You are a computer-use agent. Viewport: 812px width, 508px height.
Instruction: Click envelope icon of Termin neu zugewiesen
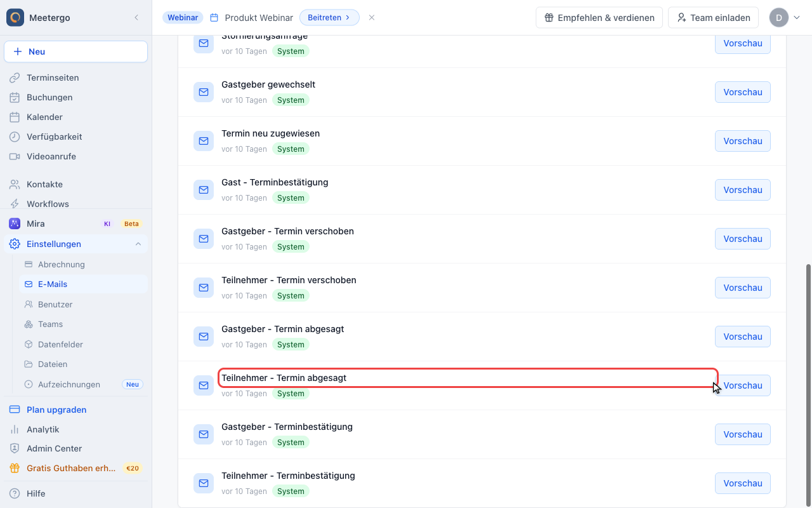[x=204, y=141]
